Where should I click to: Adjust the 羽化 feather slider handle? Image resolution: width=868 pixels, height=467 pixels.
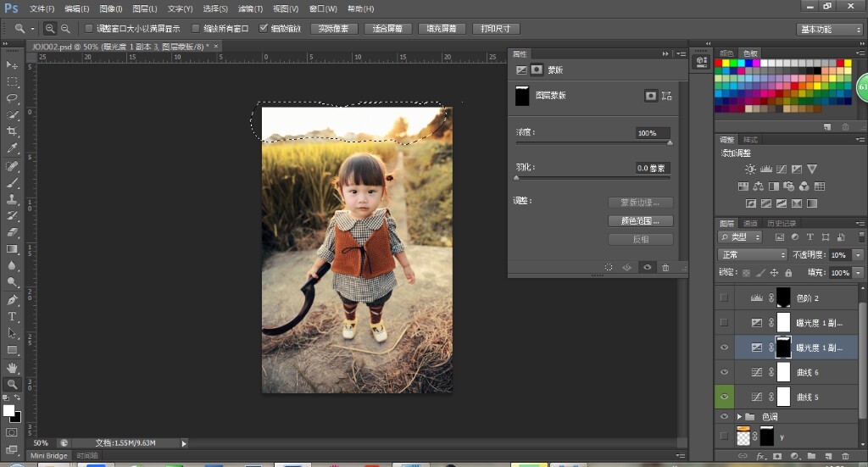click(x=516, y=178)
